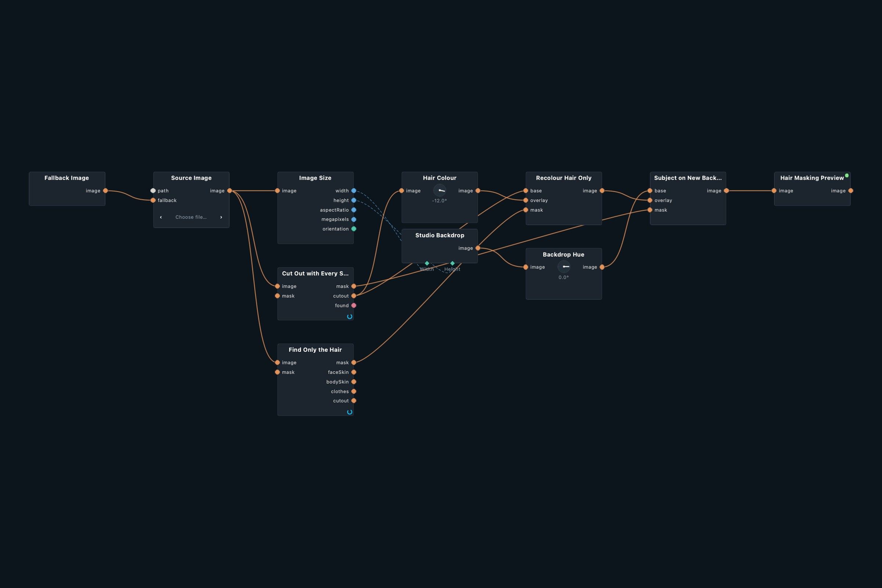Click the previous file arrow in Source Image
The height and width of the screenshot is (588, 882).
[161, 217]
